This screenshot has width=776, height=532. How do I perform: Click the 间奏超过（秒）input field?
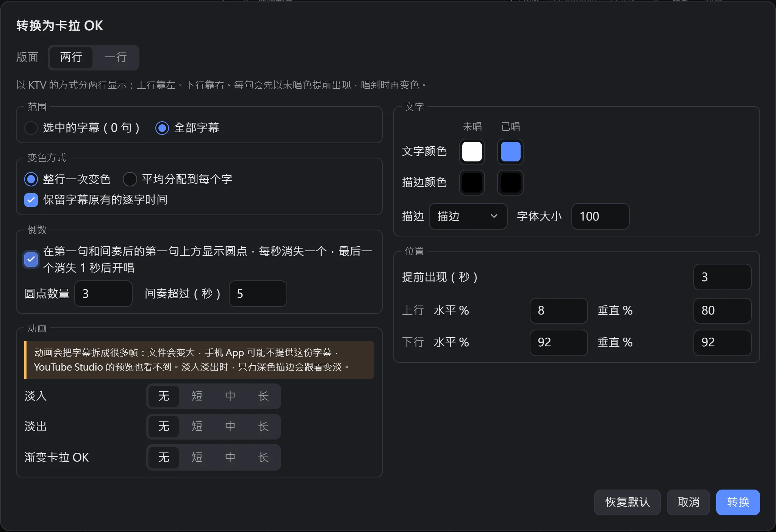pos(258,294)
